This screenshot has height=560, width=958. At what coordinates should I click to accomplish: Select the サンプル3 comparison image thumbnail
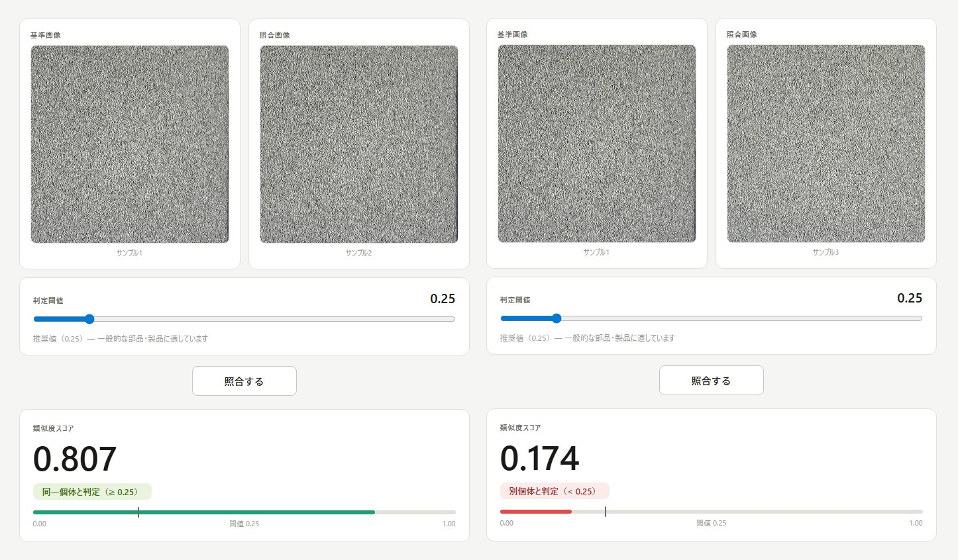826,144
